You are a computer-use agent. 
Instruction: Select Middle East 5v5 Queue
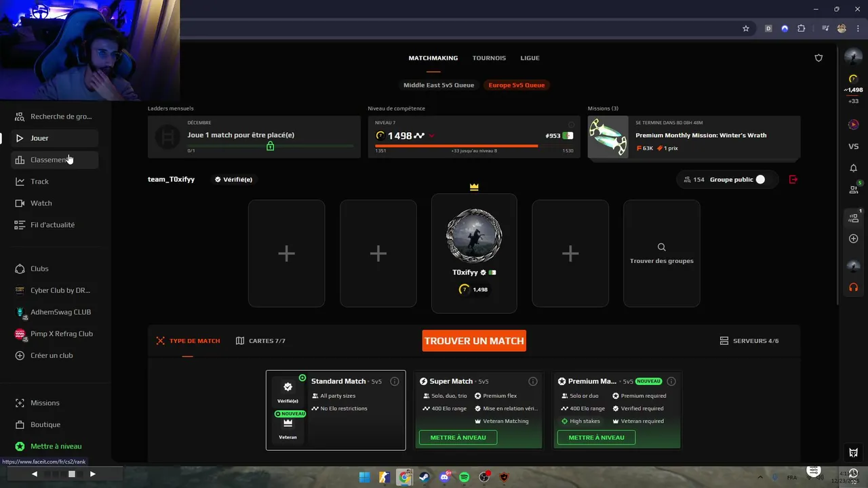tap(439, 85)
